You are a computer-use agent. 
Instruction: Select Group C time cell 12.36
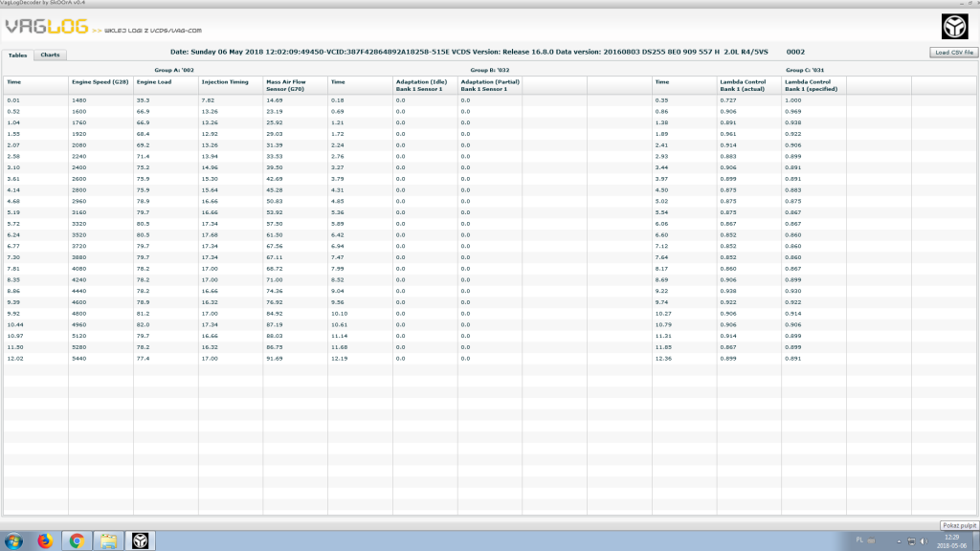(663, 359)
